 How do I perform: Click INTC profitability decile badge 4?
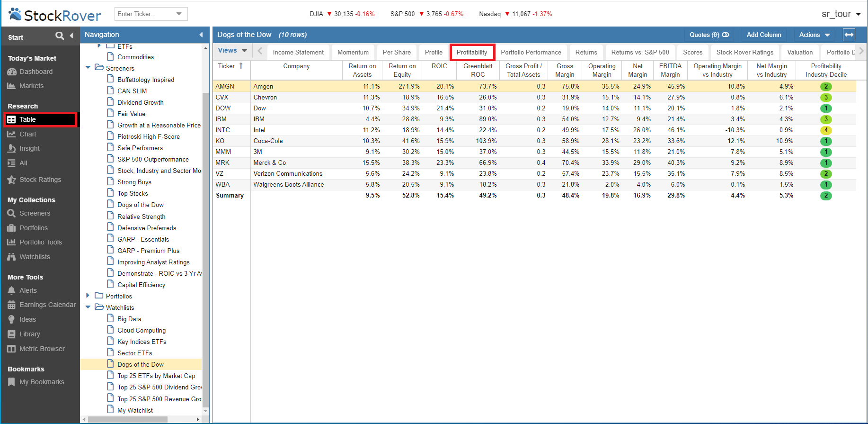[x=826, y=130]
